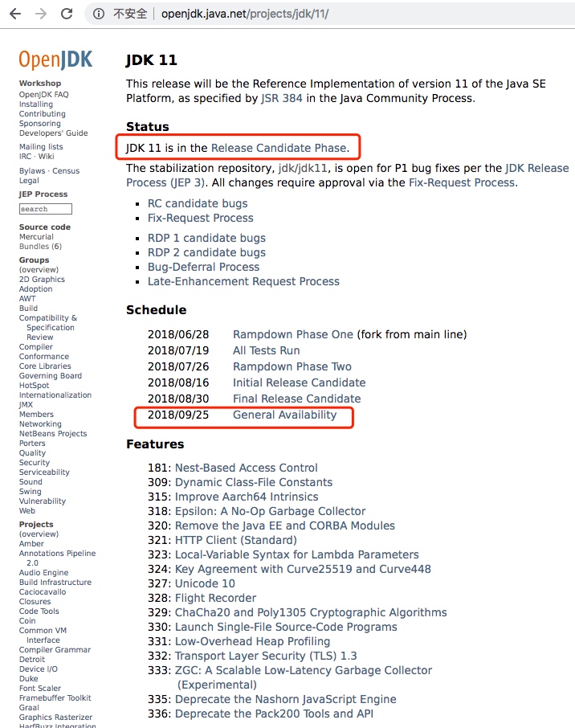Focus the address bar URL
Image resolution: width=575 pixels, height=728 pixels.
click(x=245, y=14)
